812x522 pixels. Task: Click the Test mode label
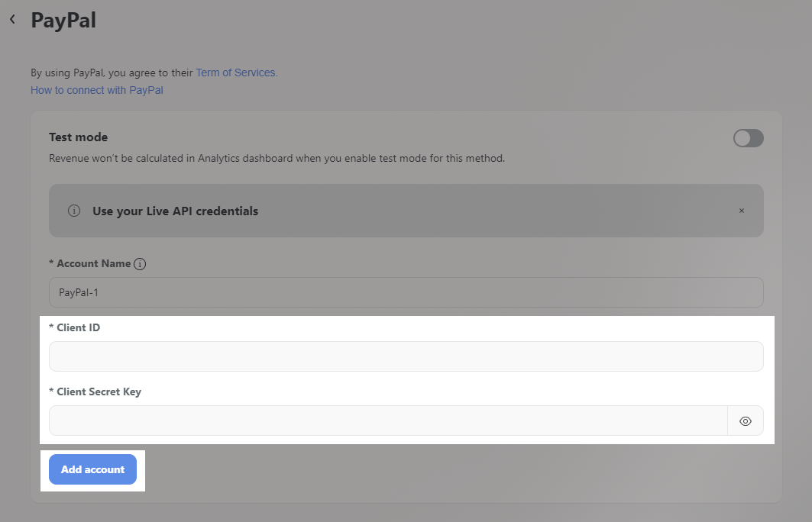coord(78,137)
